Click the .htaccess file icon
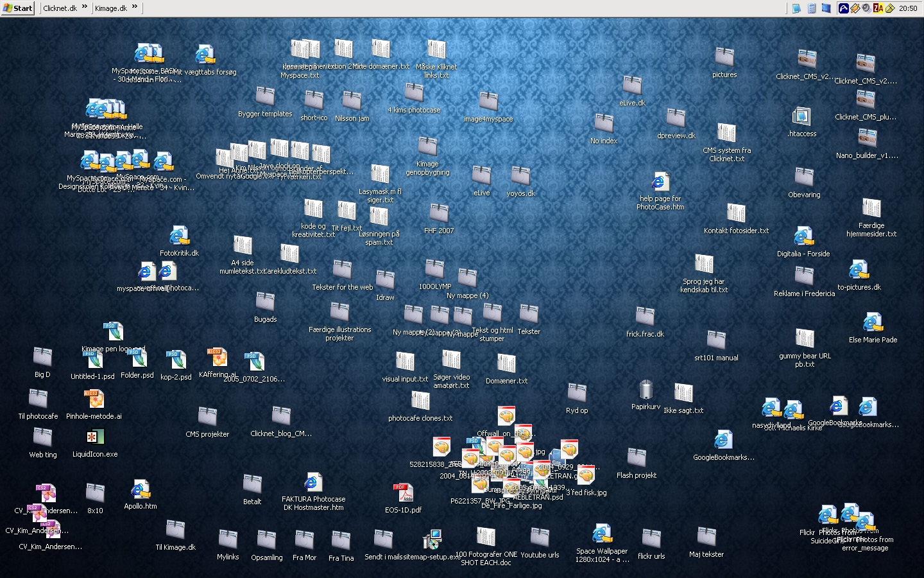Screen dimensions: 924x578 click(801, 117)
